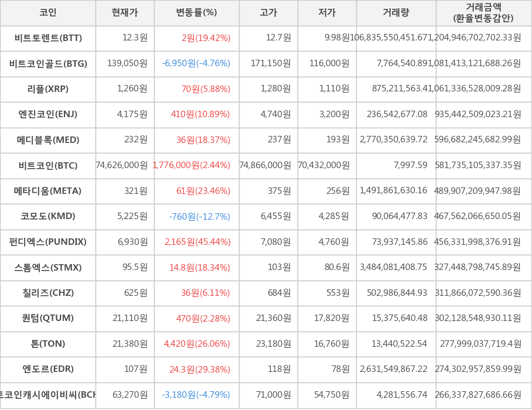
Task: Click the 코인 column header
Action: (x=48, y=13)
